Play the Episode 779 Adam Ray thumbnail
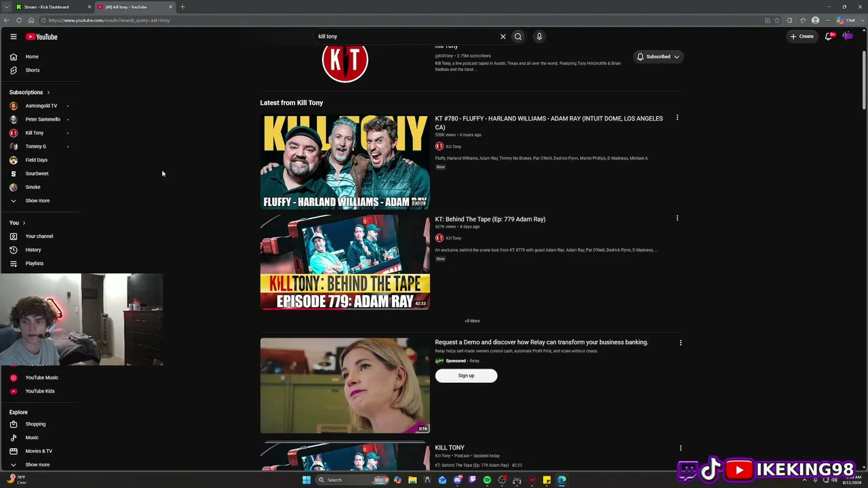This screenshot has height=488, width=868. pos(345,262)
